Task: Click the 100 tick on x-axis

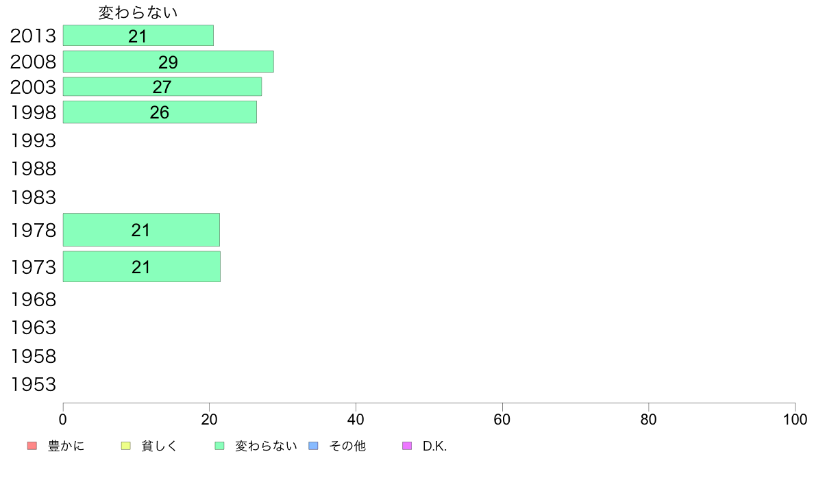Action: [x=795, y=419]
